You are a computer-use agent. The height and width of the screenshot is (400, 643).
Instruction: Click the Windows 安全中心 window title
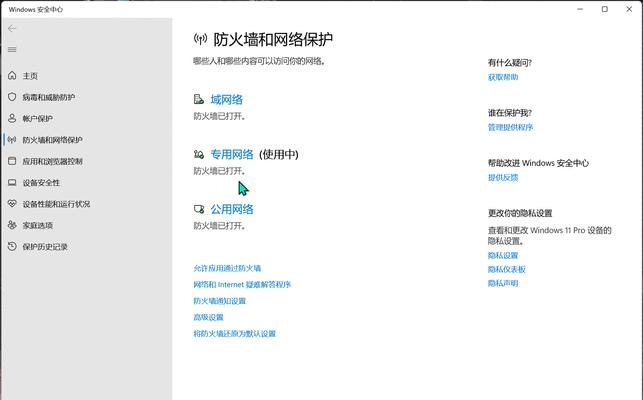[x=36, y=9]
